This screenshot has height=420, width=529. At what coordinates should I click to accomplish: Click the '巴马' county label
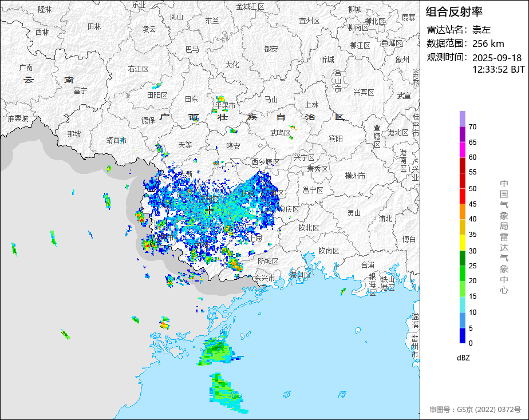pos(192,50)
